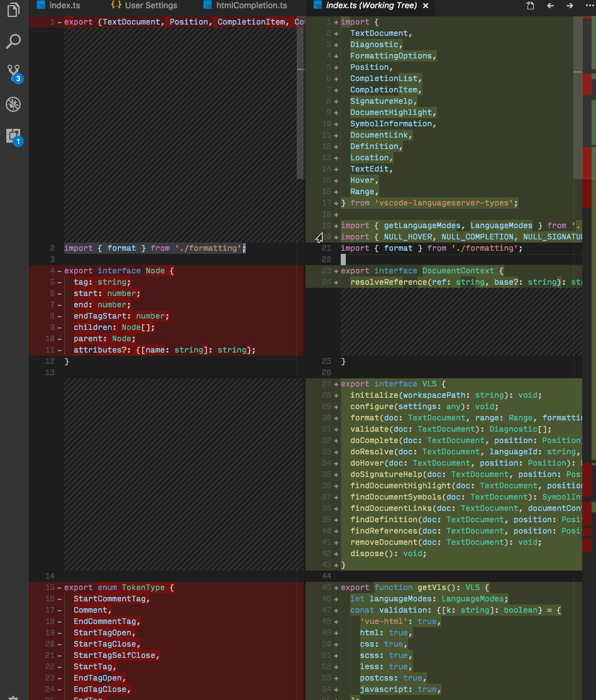
Task: Click 'DocumentHighlight,' import on line 9
Action: click(x=393, y=112)
